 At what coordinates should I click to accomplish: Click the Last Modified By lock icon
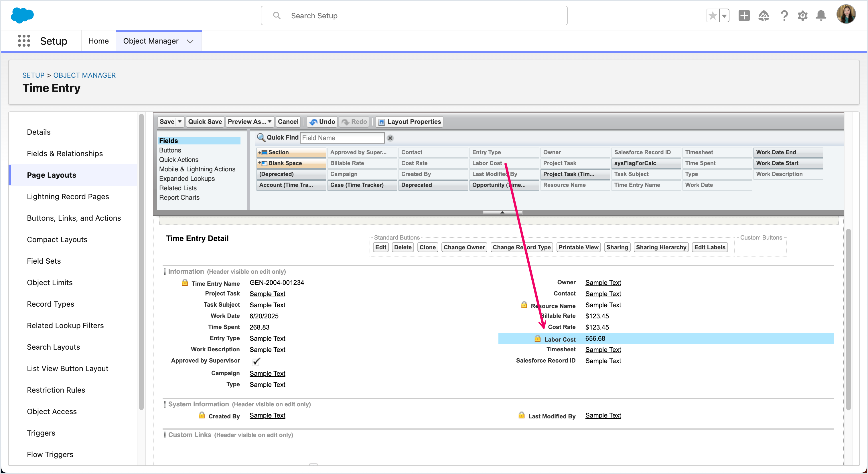coord(521,415)
